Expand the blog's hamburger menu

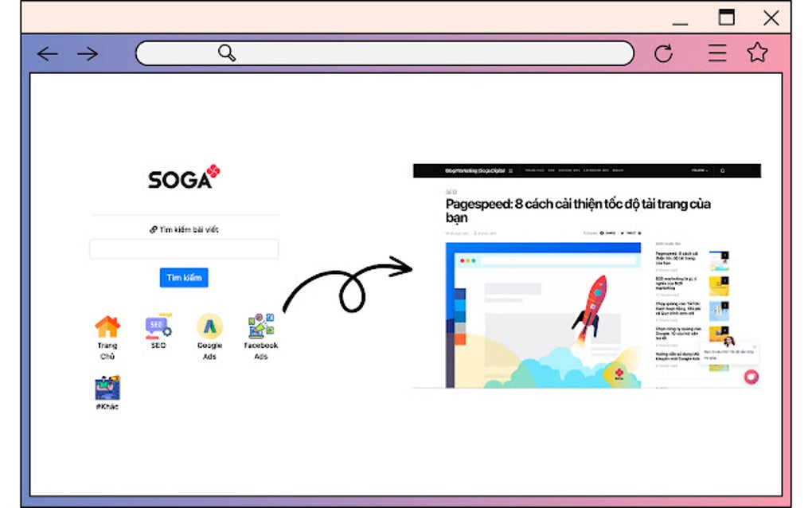click(x=511, y=170)
